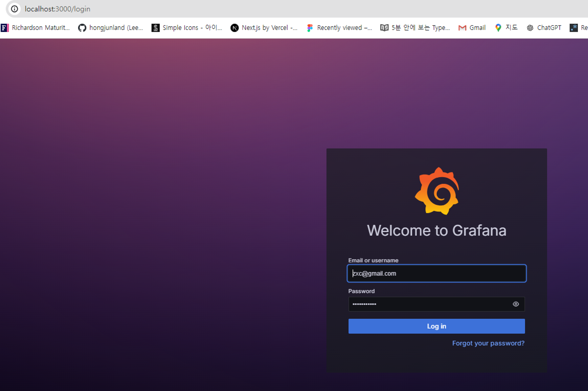This screenshot has height=391, width=588.
Task: Open the Gmail bookmark
Action: click(472, 28)
